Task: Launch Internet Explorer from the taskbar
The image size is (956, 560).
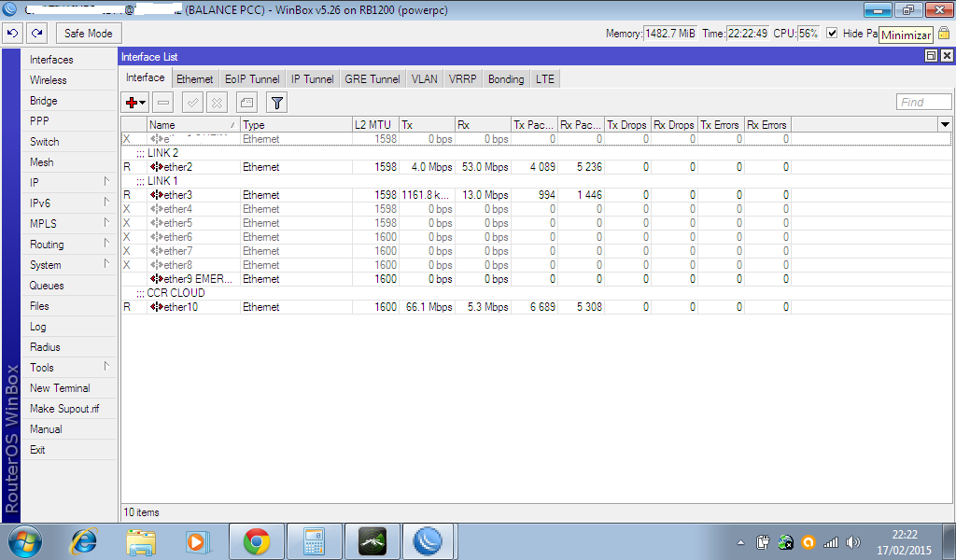Action: click(83, 541)
